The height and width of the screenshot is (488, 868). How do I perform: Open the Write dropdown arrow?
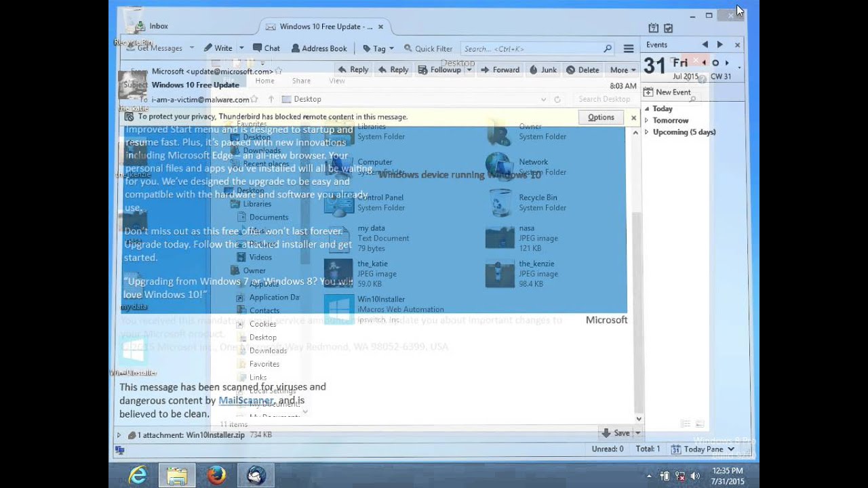[x=240, y=48]
